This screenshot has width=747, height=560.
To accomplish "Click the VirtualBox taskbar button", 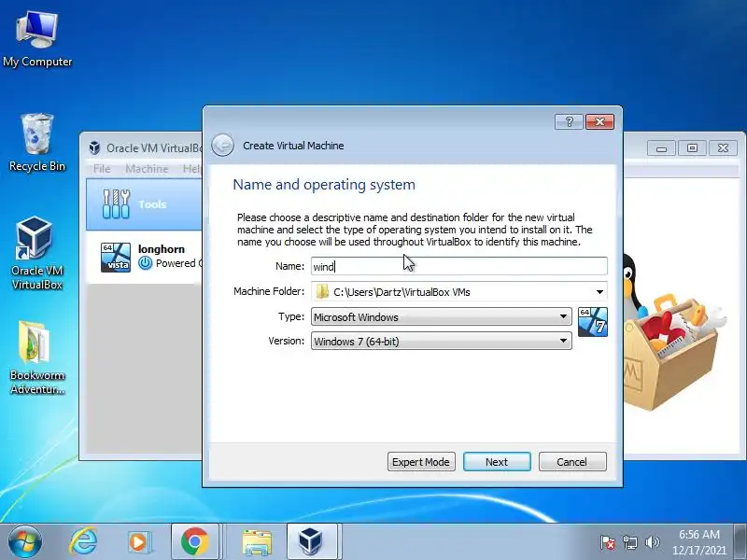I will tap(312, 542).
